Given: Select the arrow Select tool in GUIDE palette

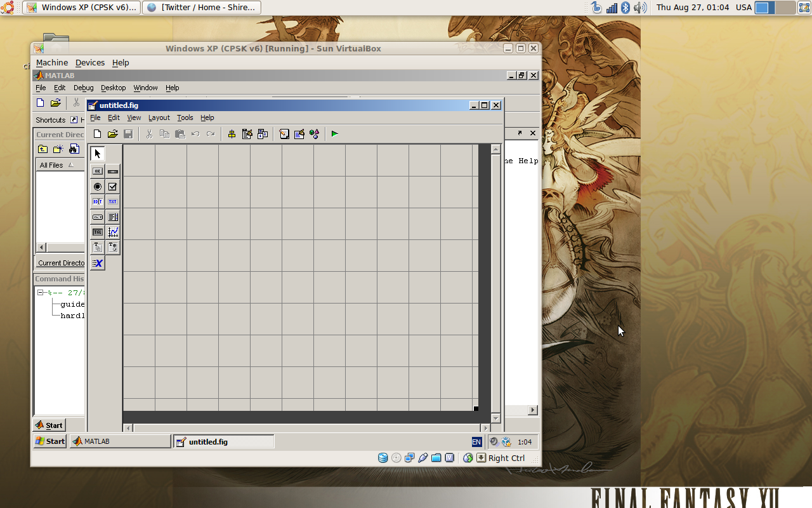Looking at the screenshot, I should (98, 154).
